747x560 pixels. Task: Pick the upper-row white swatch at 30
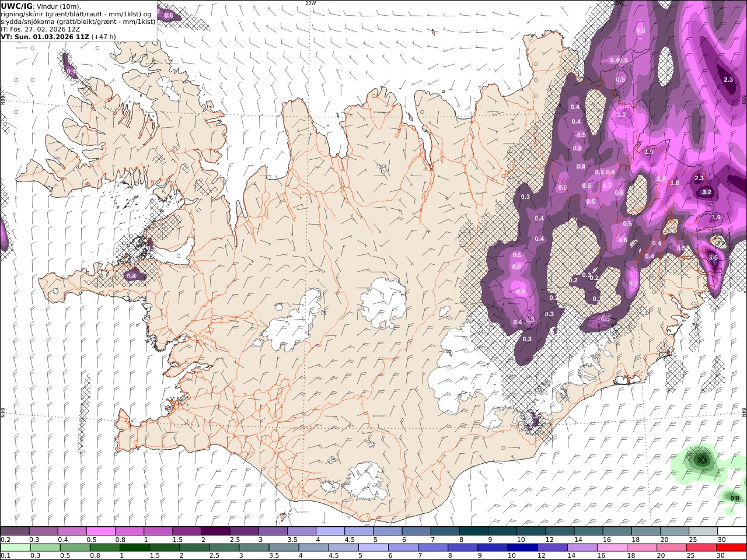[731, 531]
